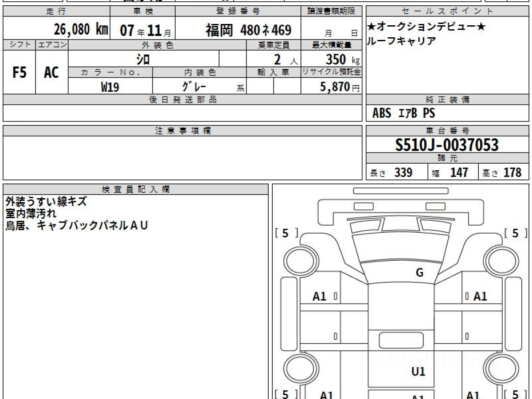Screen dimensions: 532x399
Task: Select the リサイクル預託金 header cell
Action: tap(332, 72)
